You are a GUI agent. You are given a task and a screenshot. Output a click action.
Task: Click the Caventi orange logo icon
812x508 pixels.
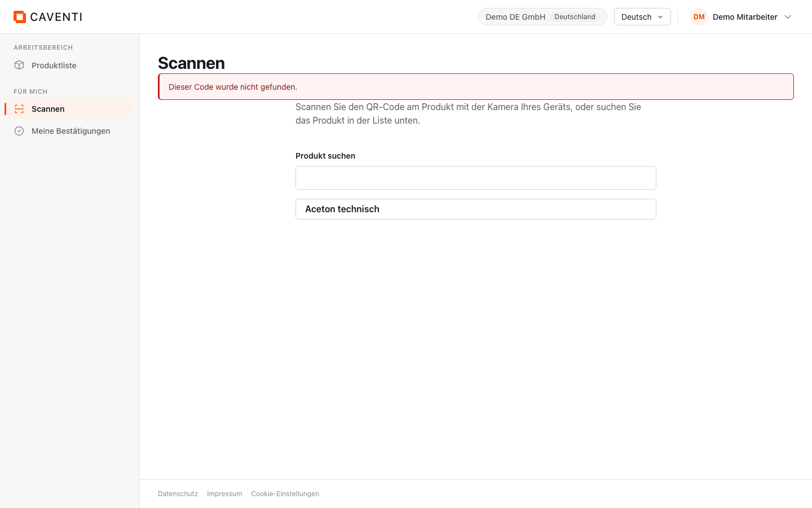pos(20,17)
